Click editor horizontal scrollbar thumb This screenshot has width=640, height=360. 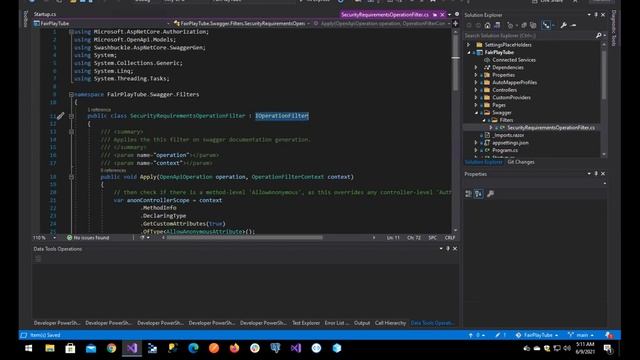(x=244, y=238)
